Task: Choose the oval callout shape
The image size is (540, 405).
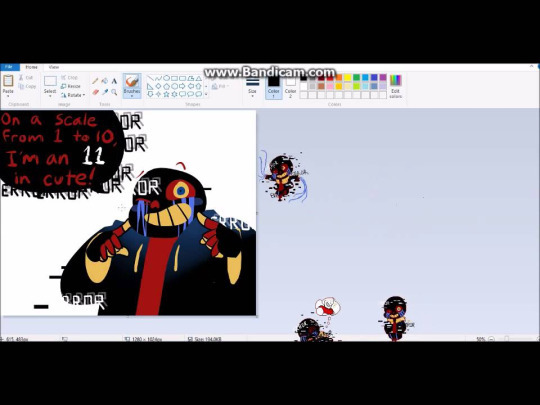Action: [x=191, y=94]
